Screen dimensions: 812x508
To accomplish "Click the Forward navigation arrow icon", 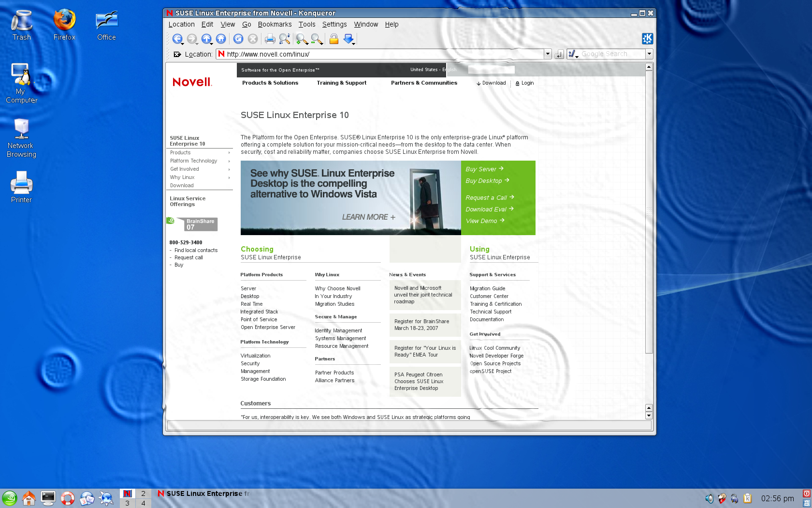I will point(192,39).
